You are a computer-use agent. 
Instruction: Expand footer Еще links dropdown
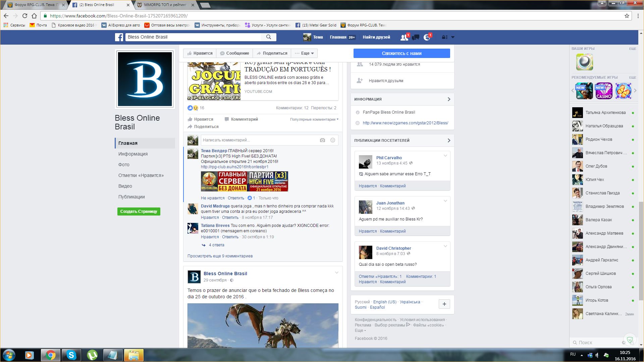pos(360,330)
